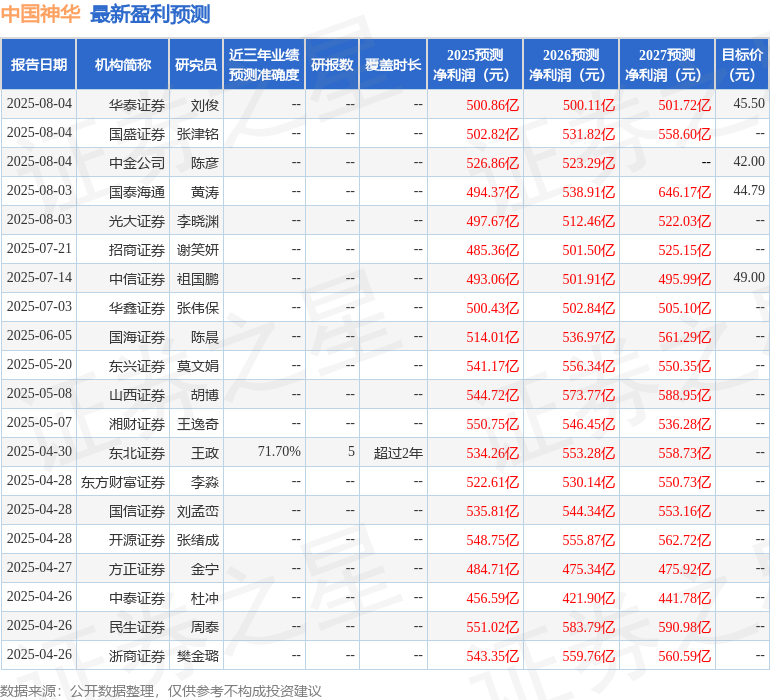Click target price 42.00

(749, 162)
